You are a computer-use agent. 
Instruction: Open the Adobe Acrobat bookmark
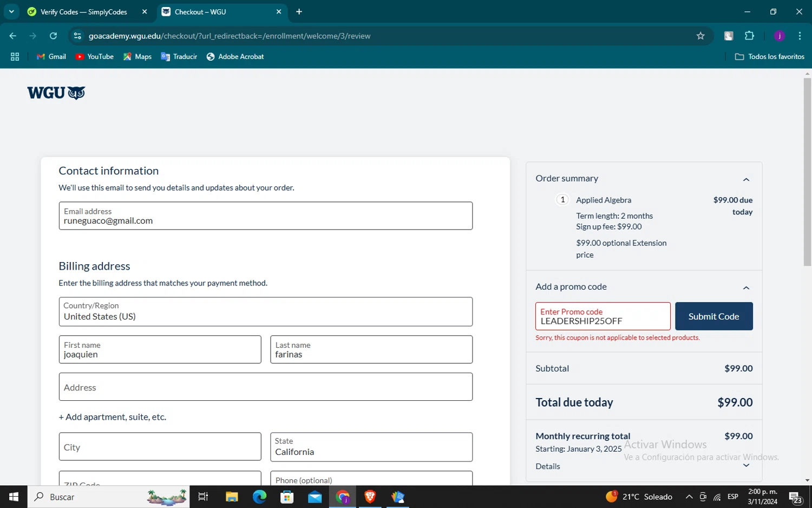(x=235, y=56)
